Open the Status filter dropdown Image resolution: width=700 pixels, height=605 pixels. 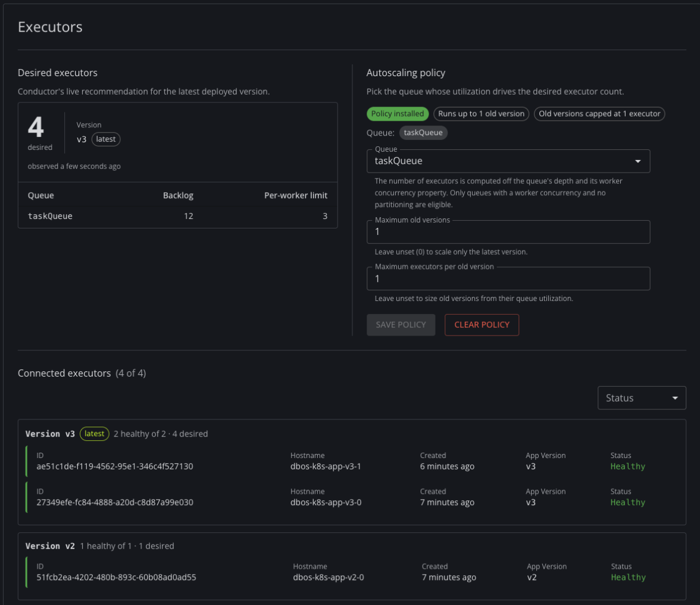point(642,398)
